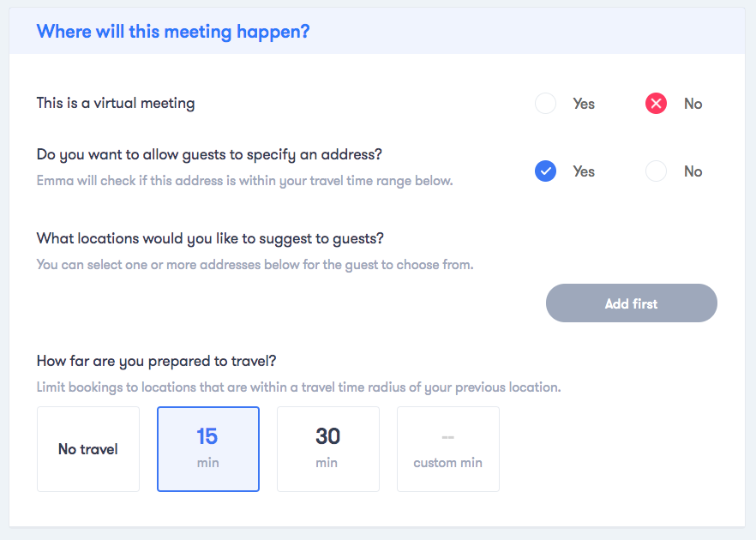This screenshot has height=540, width=756.
Task: Select the 30 min travel option
Action: pos(327,449)
